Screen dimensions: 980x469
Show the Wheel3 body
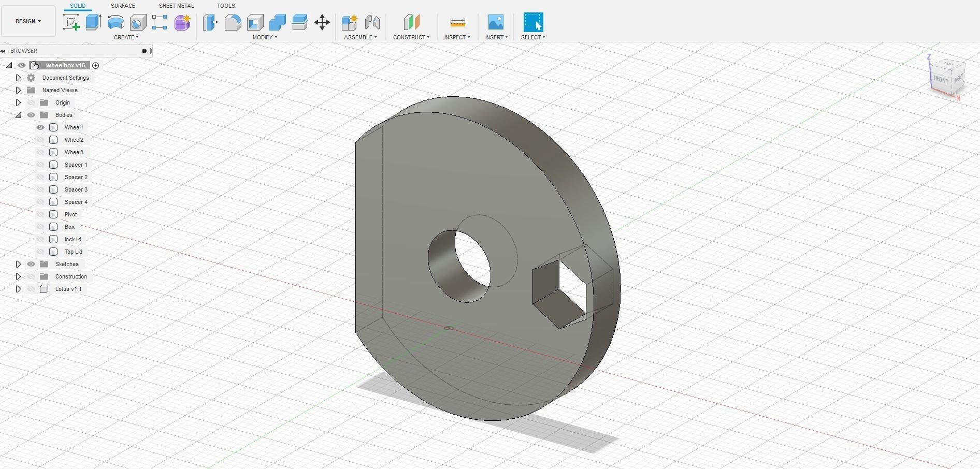pyautogui.click(x=40, y=152)
